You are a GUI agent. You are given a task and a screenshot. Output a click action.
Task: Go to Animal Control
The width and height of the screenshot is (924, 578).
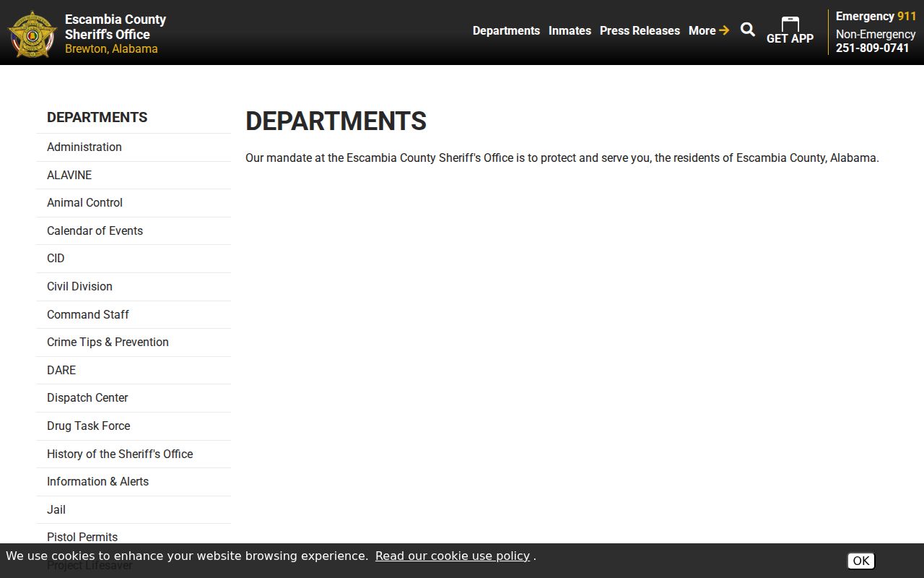[134, 203]
